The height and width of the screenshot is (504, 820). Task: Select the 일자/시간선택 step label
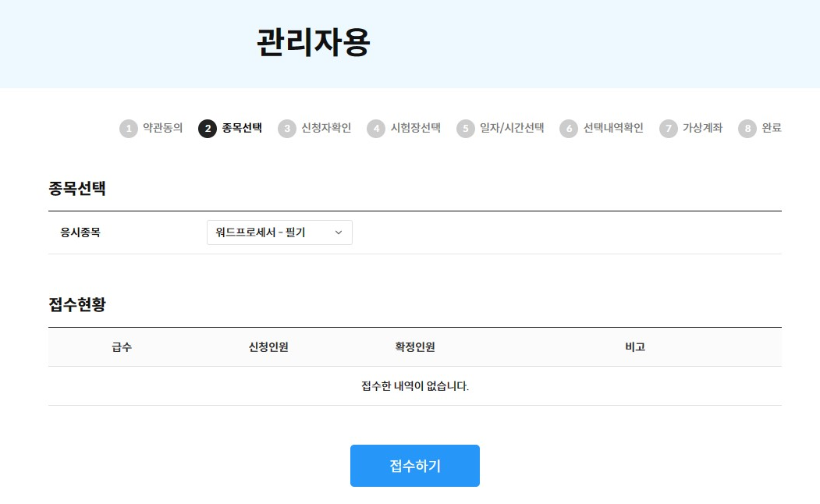pyautogui.click(x=512, y=128)
